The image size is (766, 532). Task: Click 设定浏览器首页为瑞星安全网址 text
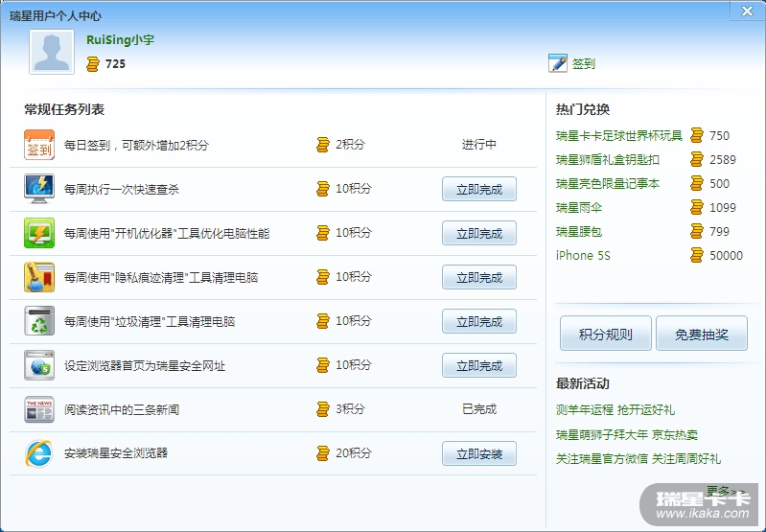145,365
